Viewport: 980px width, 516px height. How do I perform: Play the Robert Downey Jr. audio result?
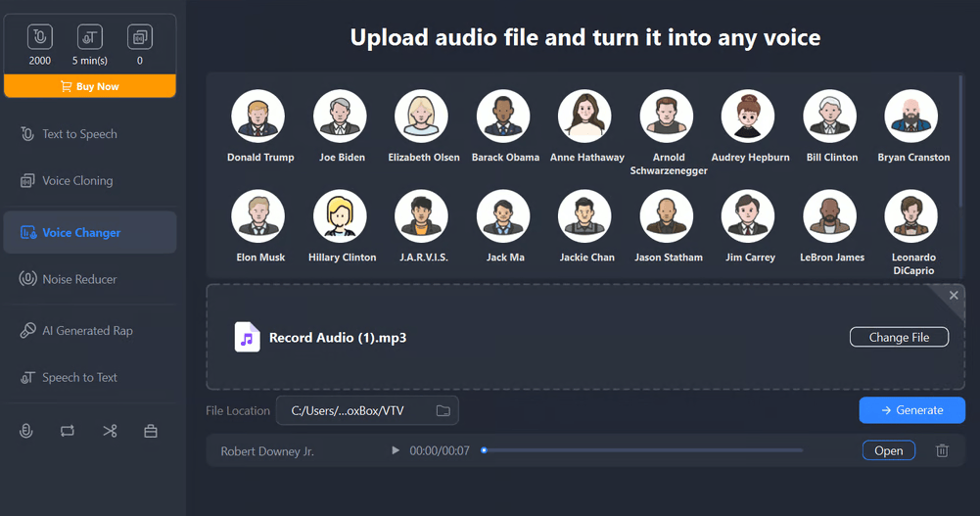(x=395, y=450)
